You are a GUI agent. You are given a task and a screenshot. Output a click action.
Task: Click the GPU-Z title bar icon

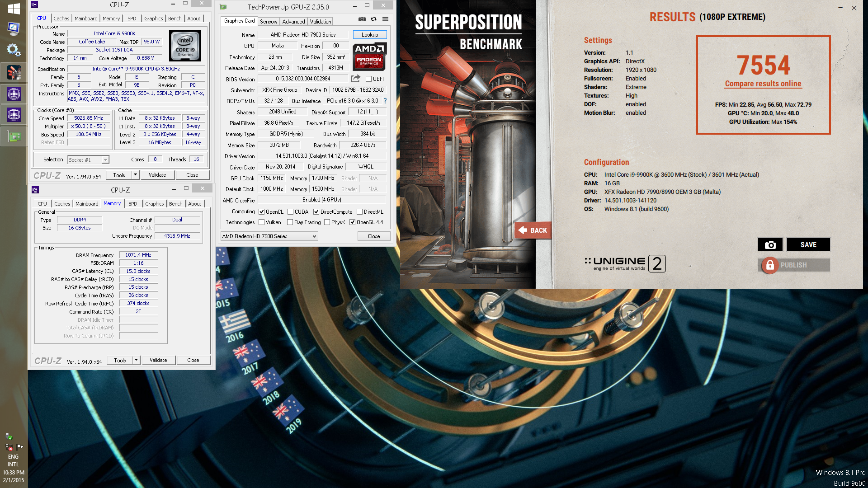point(223,7)
